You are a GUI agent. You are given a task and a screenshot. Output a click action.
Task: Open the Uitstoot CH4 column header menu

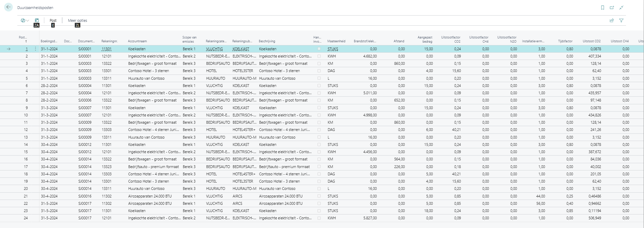pos(620,41)
